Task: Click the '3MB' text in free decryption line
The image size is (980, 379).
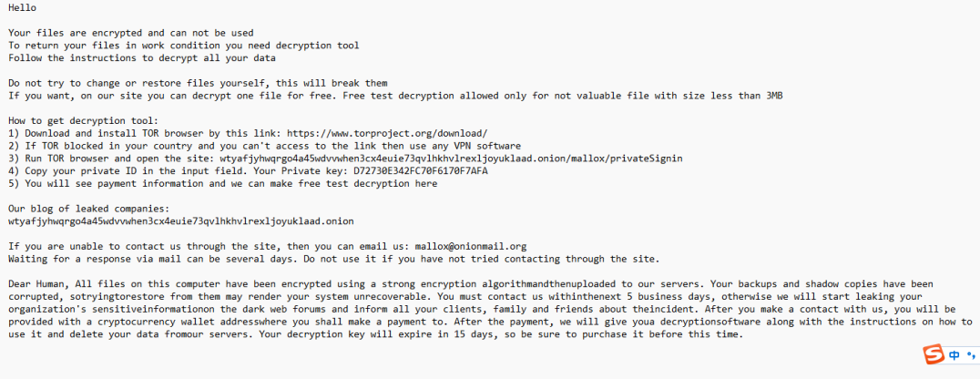Action: pos(773,96)
